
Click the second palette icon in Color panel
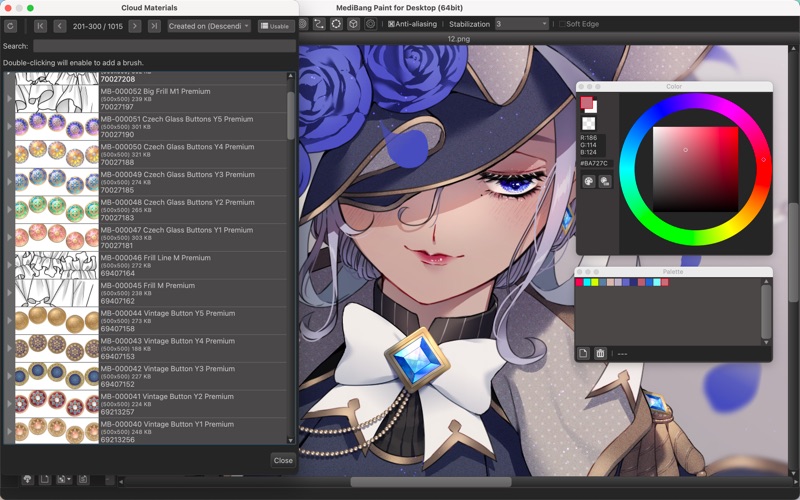click(605, 181)
